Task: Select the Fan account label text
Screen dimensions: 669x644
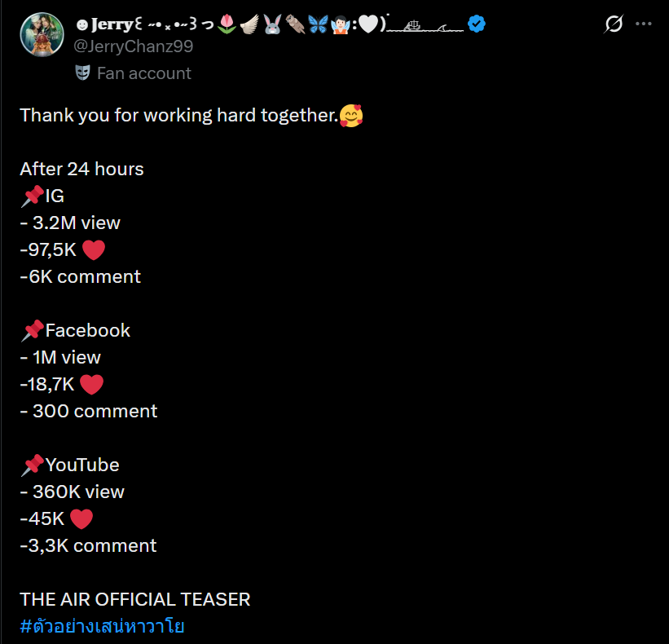Action: coord(144,73)
